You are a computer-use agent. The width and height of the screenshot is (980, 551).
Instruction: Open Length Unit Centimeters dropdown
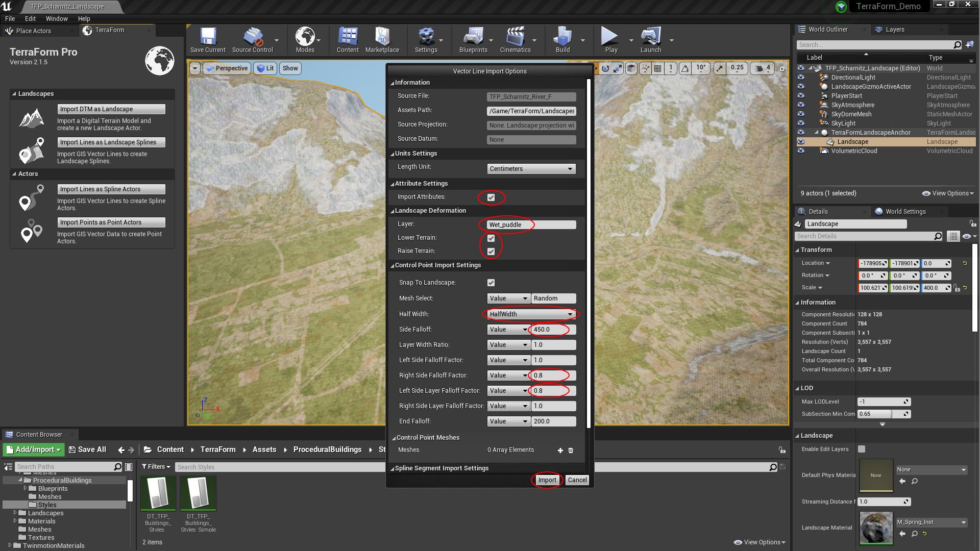click(531, 169)
